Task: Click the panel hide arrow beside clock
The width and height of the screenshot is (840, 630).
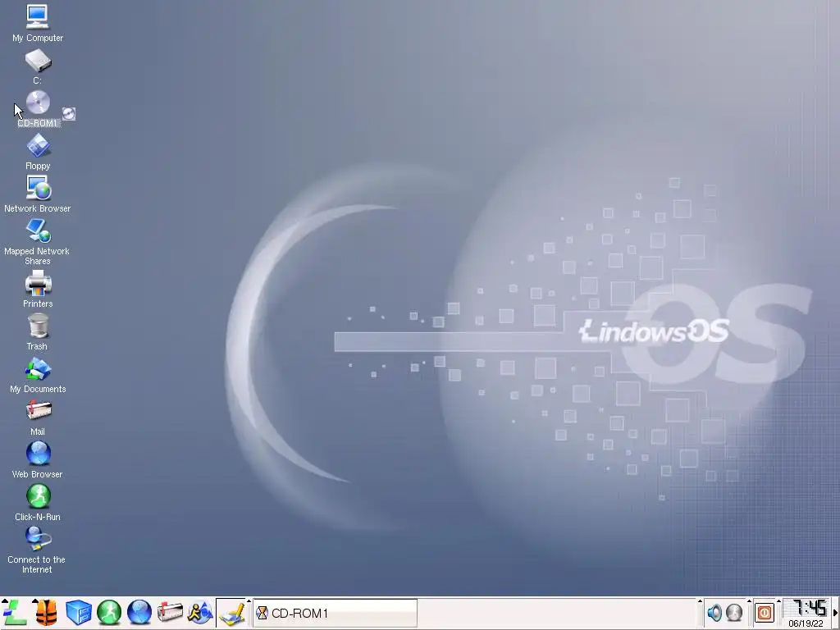Action: [x=836, y=613]
